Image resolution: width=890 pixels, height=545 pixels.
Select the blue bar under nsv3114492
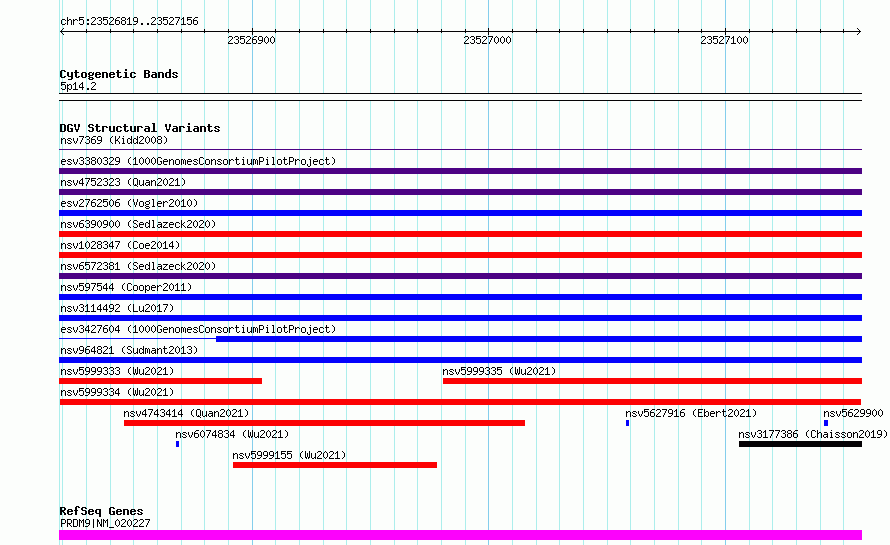(460, 318)
